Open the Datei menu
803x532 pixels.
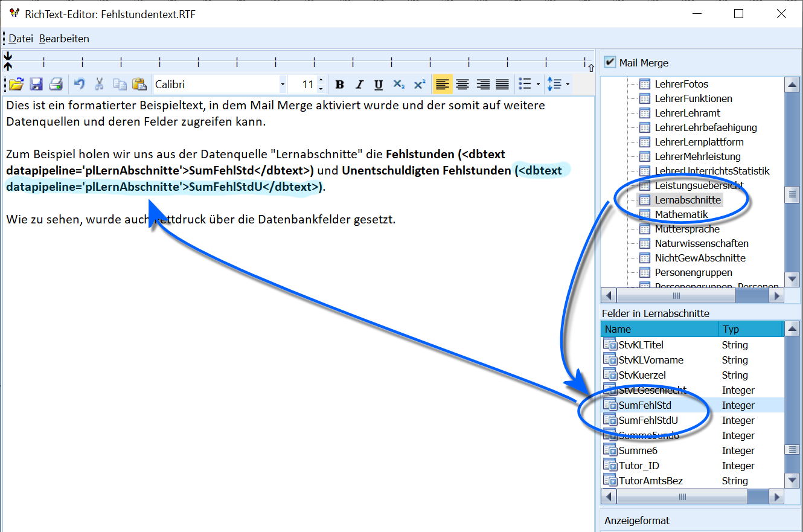pos(21,39)
